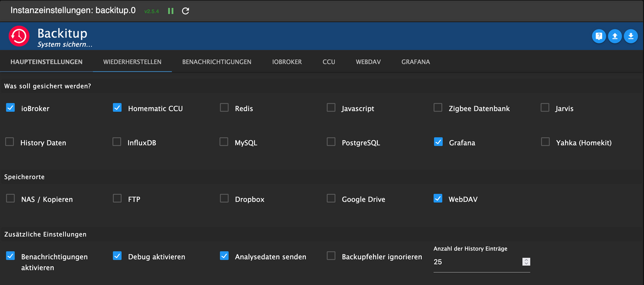Check the MySQL checkbox
The image size is (644, 285).
[224, 142]
